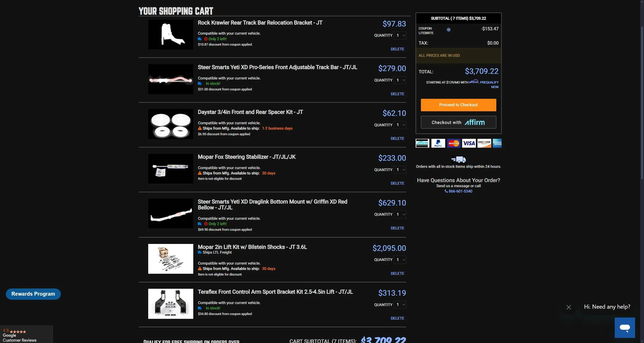644x343 pixels.
Task: Click the delivery truck shipping icon
Action: [458, 160]
